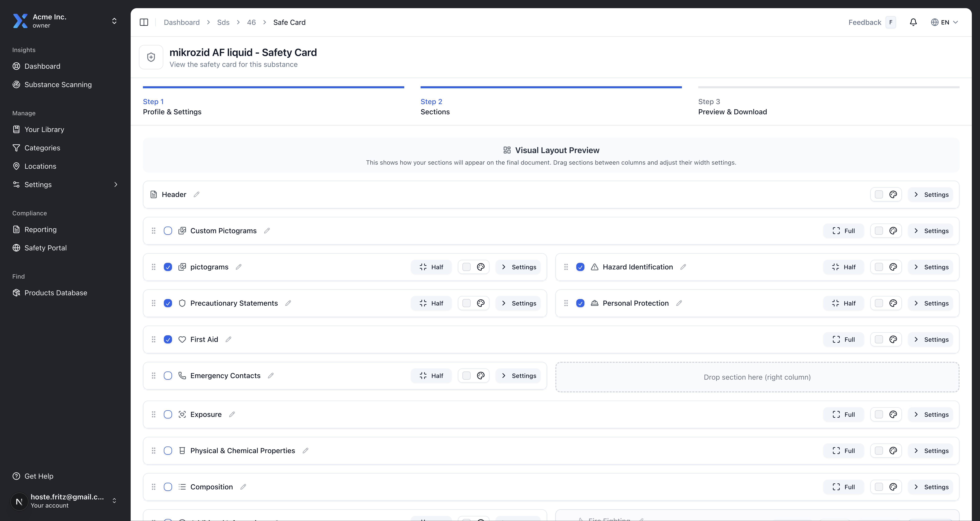Uncheck the Hazard Identification section
The height and width of the screenshot is (521, 980).
[580, 267]
